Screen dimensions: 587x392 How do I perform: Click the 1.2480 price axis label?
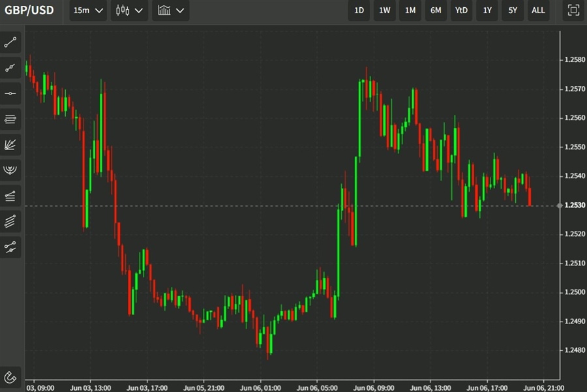coord(575,350)
